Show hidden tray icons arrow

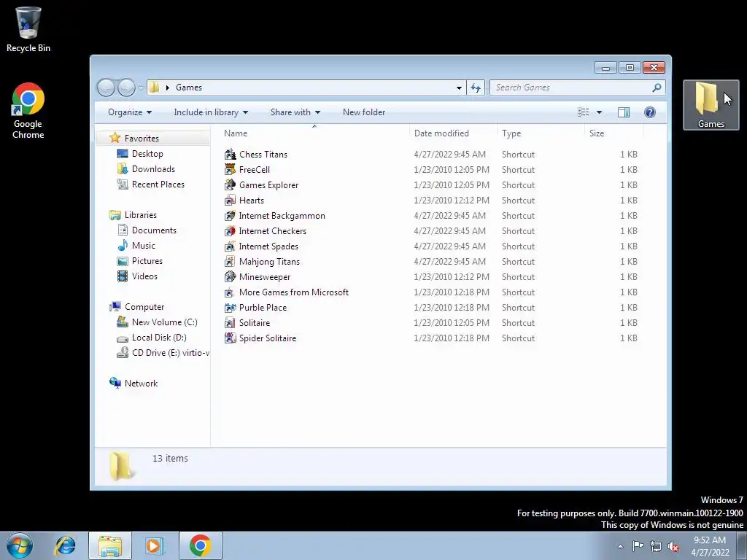(x=620, y=546)
